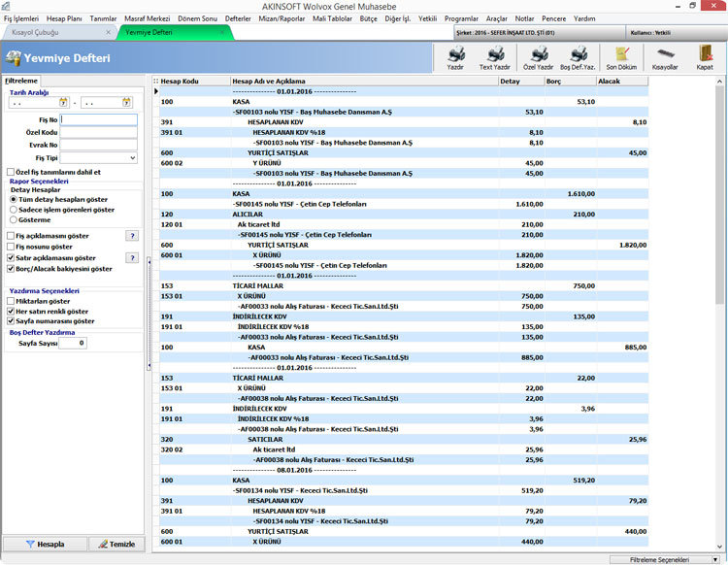Select the Filtreleme tab
The width and height of the screenshot is (728, 565).
(x=21, y=81)
